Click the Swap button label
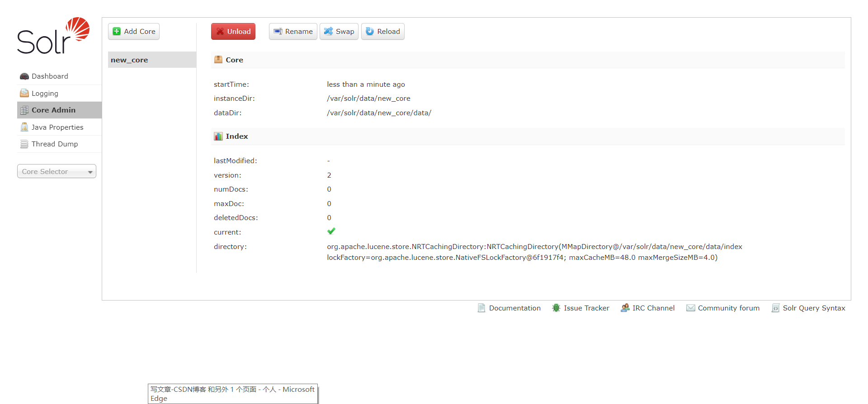The width and height of the screenshot is (868, 404). [x=345, y=31]
